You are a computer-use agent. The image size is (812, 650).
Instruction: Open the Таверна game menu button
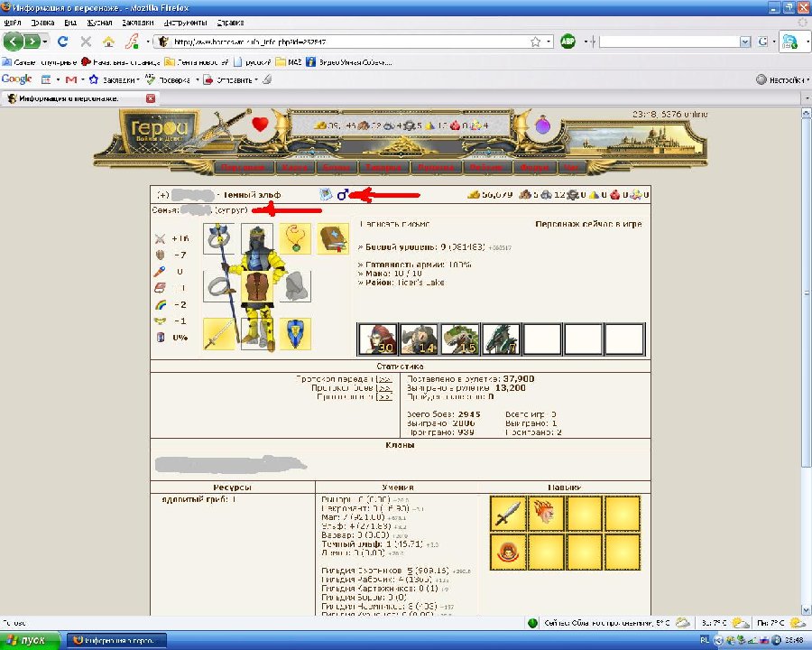(383, 167)
